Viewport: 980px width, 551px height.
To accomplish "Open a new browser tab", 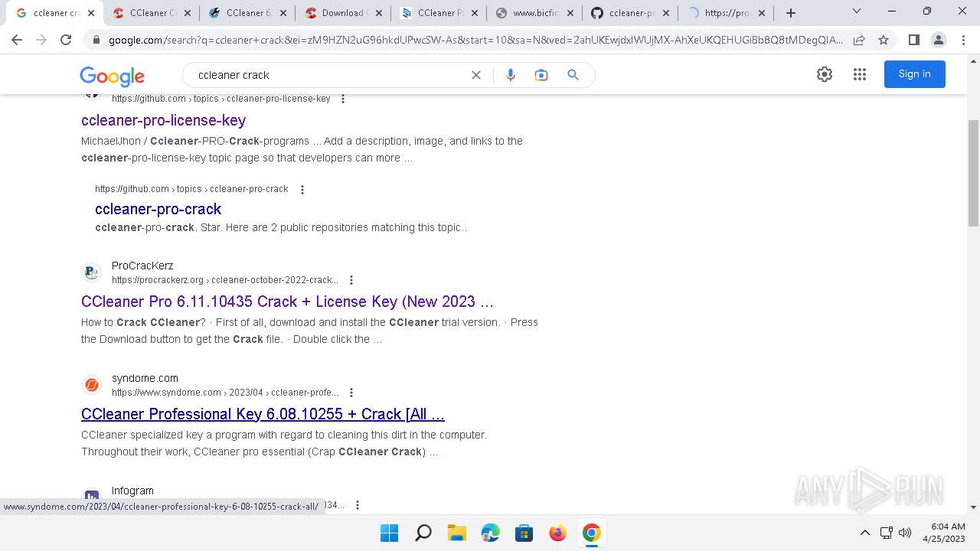I will point(791,13).
